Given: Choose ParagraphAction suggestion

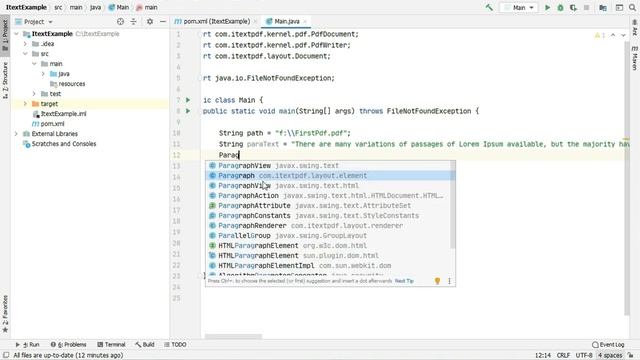Looking at the screenshot, I should click(x=329, y=196).
